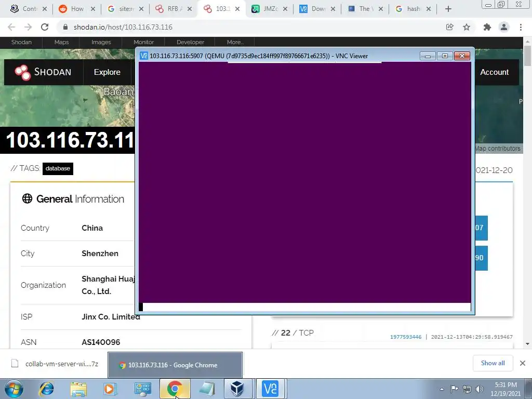Open Monitor in Shodan's top bar
532x399 pixels.
[x=143, y=42]
